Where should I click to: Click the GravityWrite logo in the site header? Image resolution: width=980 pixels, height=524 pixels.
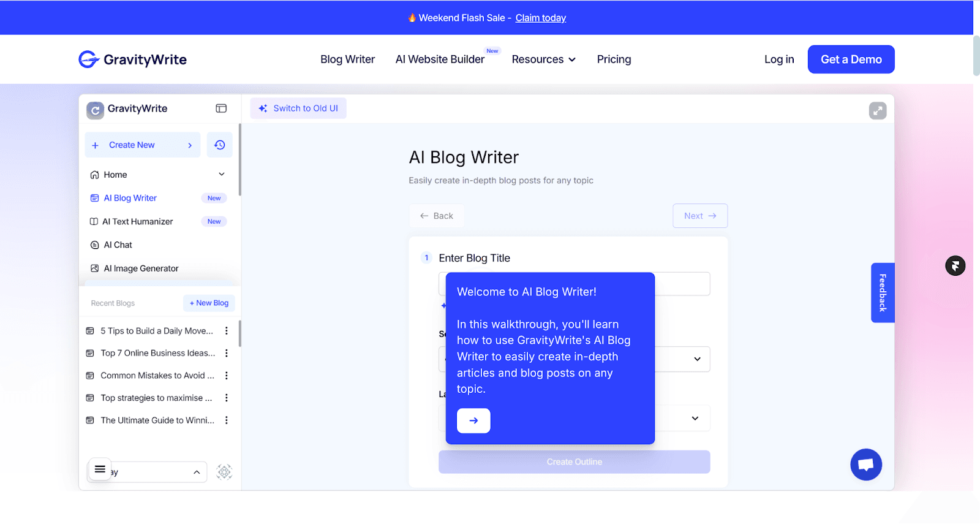pyautogui.click(x=133, y=59)
